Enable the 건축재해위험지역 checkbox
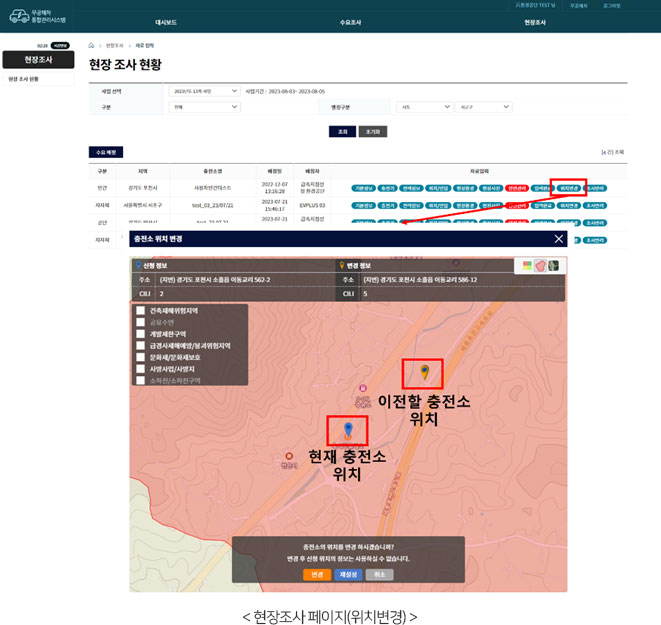 [142, 311]
